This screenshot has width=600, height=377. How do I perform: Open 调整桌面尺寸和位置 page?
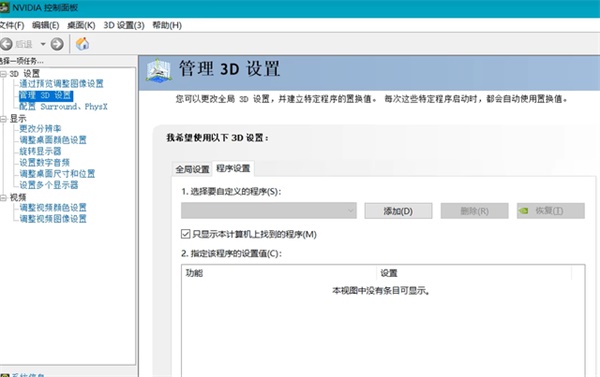click(x=57, y=174)
